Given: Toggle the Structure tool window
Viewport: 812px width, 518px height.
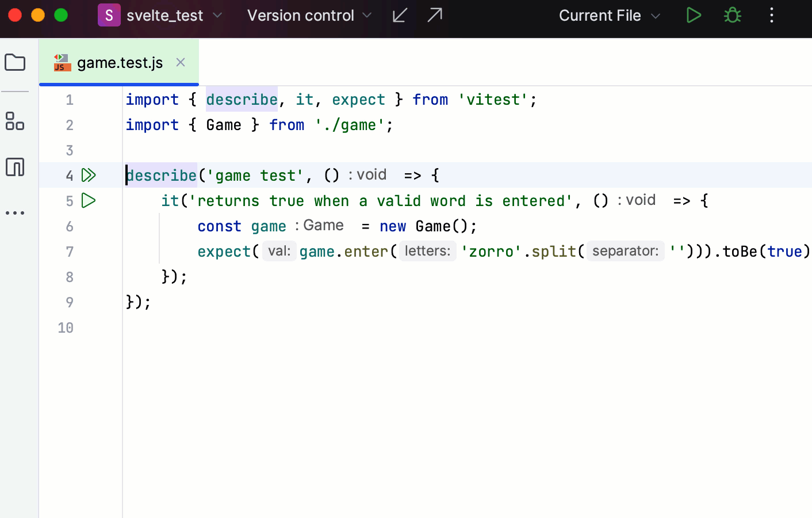Looking at the screenshot, I should point(15,121).
